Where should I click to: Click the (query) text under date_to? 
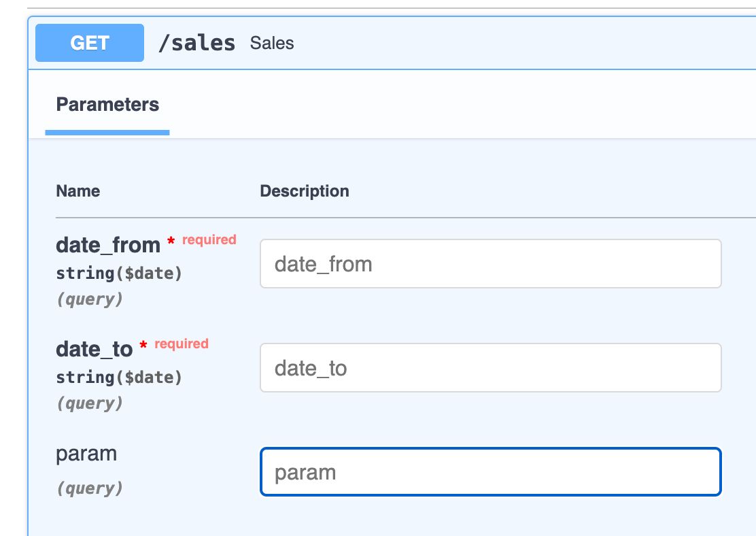coord(89,403)
